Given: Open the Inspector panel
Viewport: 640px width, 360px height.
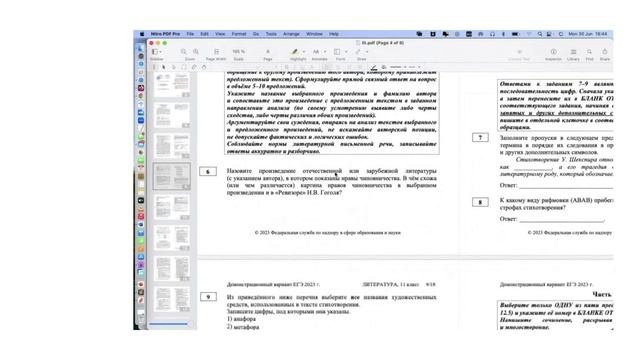Looking at the screenshot, I should 553,52.
